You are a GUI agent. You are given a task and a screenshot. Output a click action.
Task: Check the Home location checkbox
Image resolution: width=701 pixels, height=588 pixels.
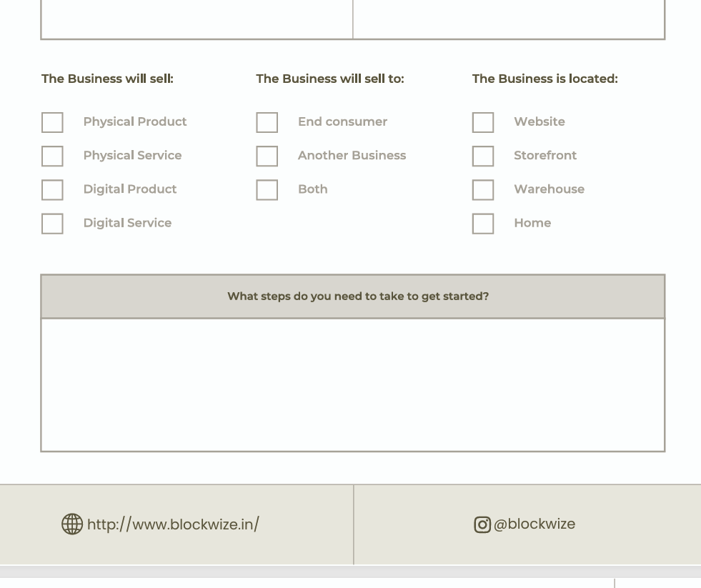click(x=482, y=223)
